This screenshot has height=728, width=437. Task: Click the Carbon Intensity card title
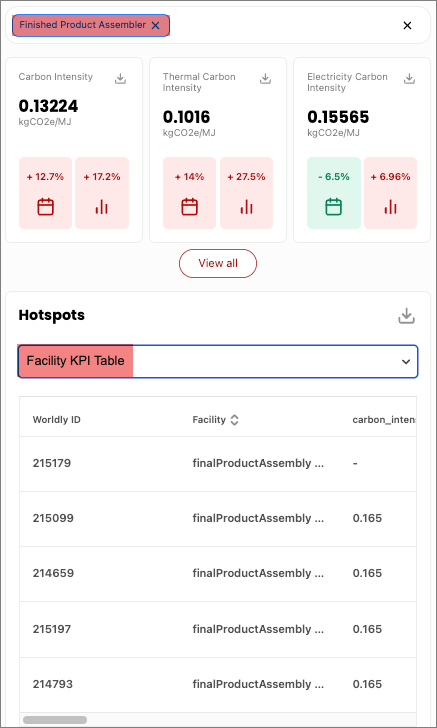[56, 77]
